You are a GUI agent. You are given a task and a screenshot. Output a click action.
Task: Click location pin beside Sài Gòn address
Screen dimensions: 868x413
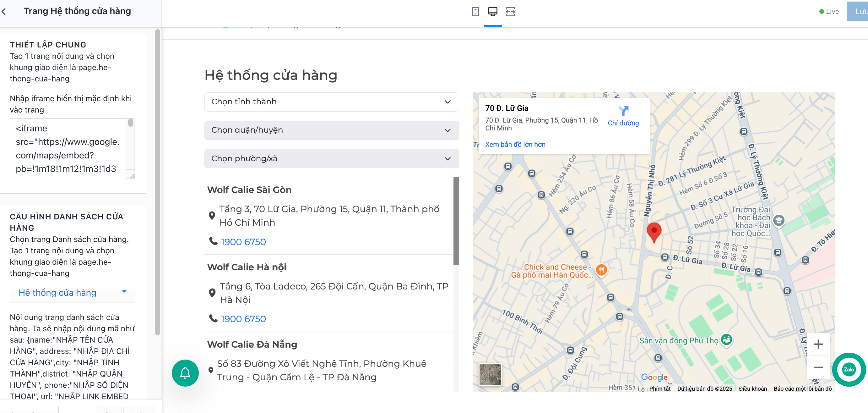(x=212, y=215)
